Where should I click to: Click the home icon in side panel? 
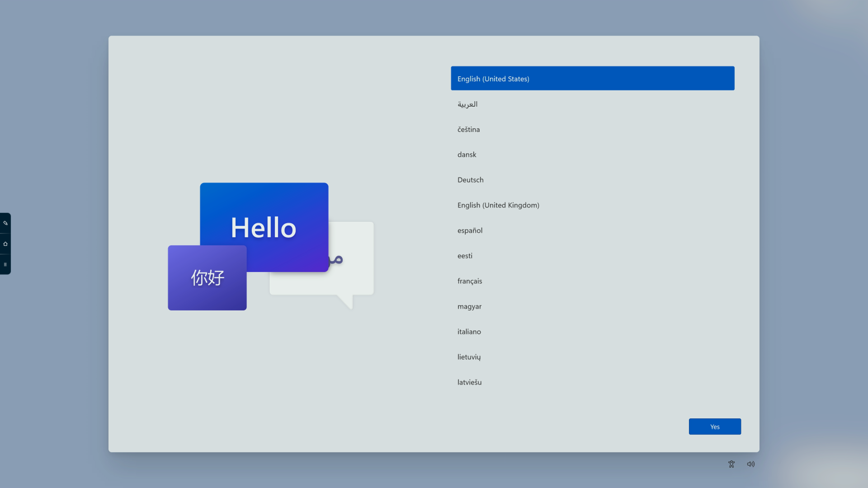point(5,244)
